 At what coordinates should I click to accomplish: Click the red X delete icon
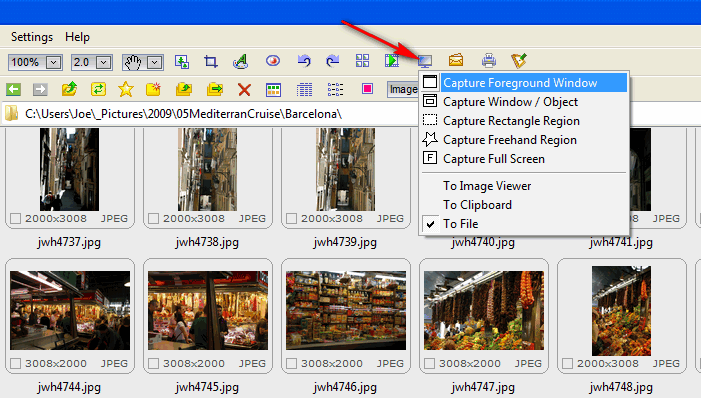(x=244, y=89)
